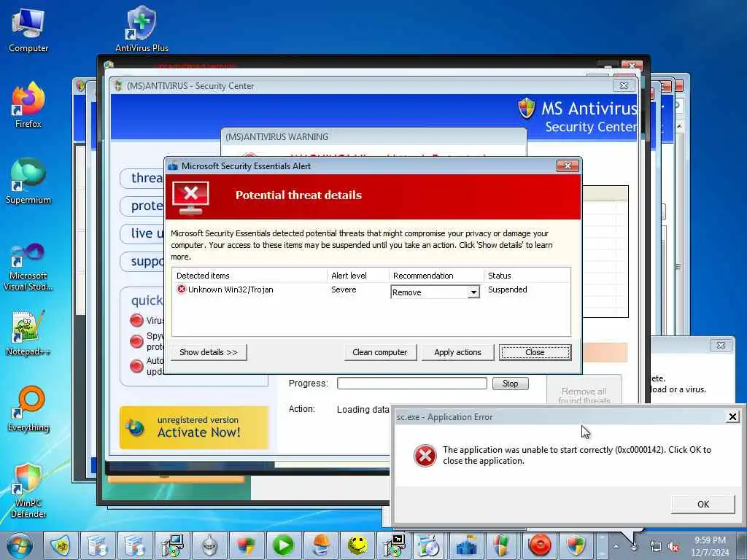
Task: Click Clean computer in the alert dialog
Action: point(380,352)
